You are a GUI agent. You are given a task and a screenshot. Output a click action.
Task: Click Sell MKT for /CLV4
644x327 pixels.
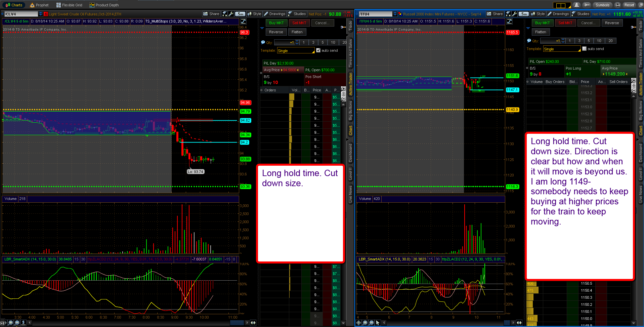(x=299, y=23)
